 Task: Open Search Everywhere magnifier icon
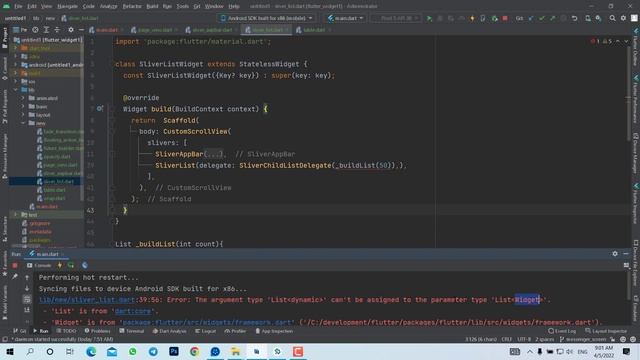[612, 18]
